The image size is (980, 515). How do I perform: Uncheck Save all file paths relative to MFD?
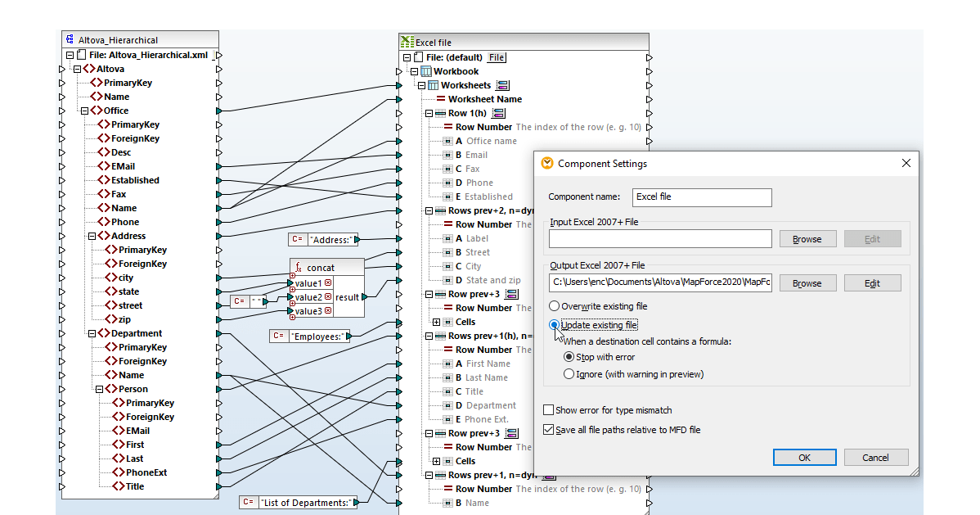point(551,429)
